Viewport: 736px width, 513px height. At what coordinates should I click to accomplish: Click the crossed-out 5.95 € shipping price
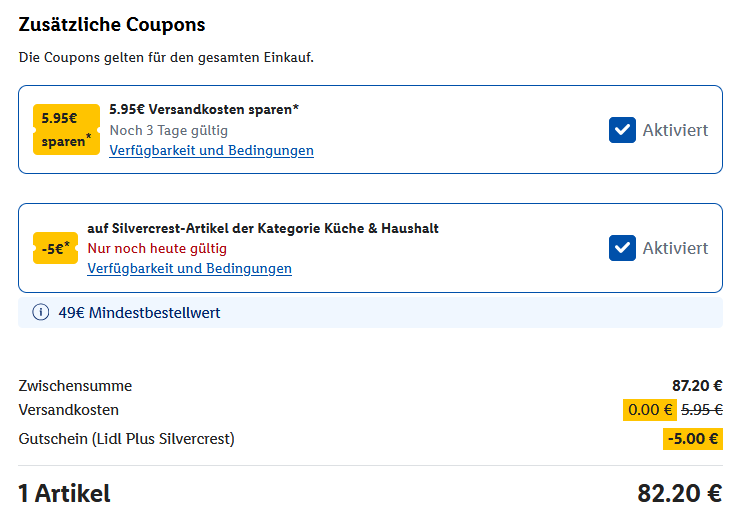tap(702, 410)
